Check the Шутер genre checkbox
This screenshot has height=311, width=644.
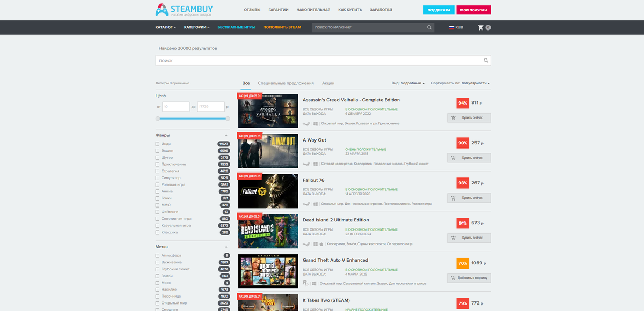pos(157,158)
